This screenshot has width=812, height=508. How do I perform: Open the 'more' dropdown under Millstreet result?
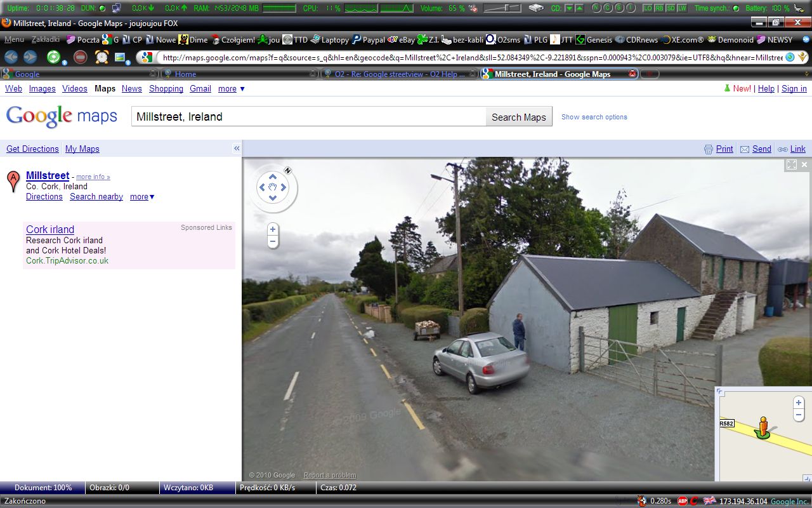point(142,197)
